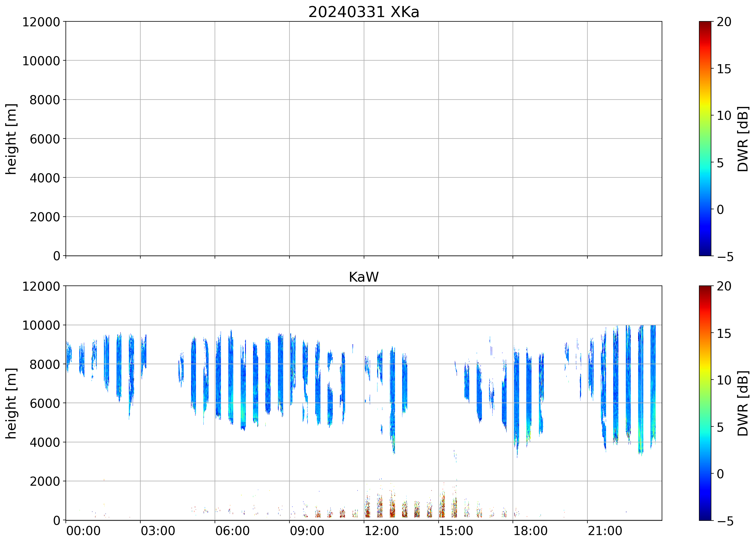This screenshot has width=756, height=543.
Task: Click the −5 value on the bottom colorbar
Action: tap(725, 521)
